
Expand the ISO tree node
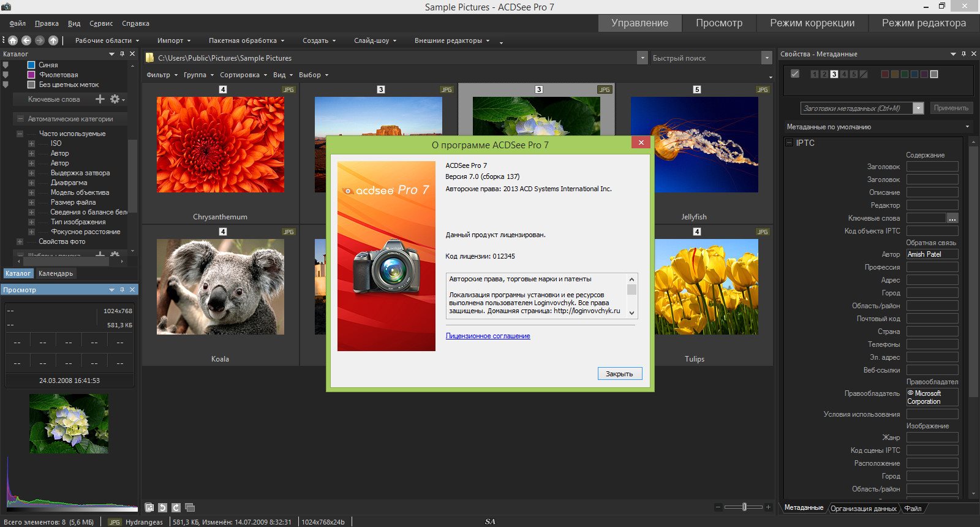(31, 143)
